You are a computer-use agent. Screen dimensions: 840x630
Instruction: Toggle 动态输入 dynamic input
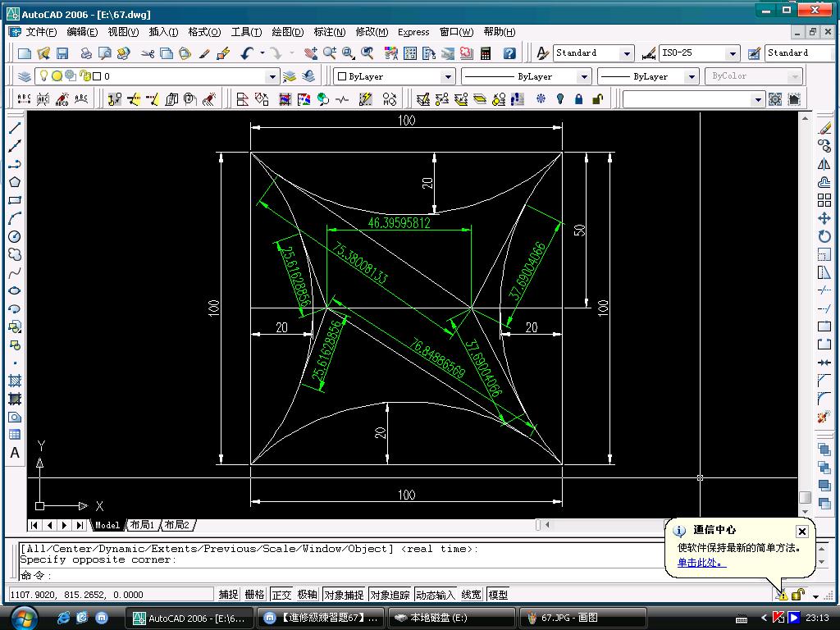[436, 595]
